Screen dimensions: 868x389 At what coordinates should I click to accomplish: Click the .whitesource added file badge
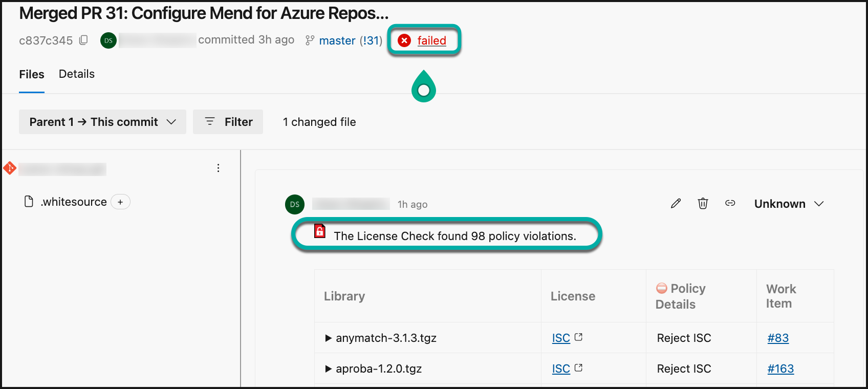(x=120, y=202)
